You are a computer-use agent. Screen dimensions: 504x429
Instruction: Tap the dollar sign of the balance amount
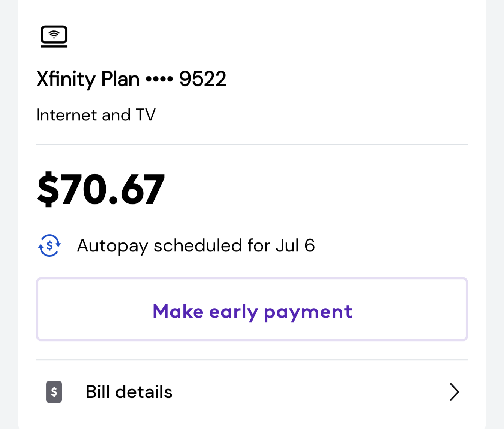pyautogui.click(x=48, y=189)
